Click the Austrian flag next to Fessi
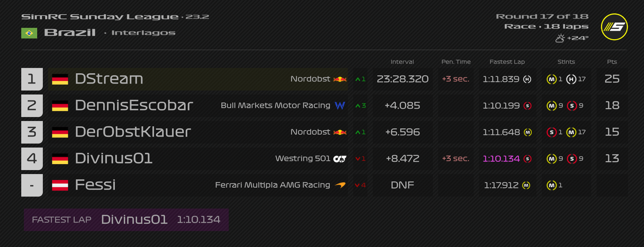 (60, 185)
